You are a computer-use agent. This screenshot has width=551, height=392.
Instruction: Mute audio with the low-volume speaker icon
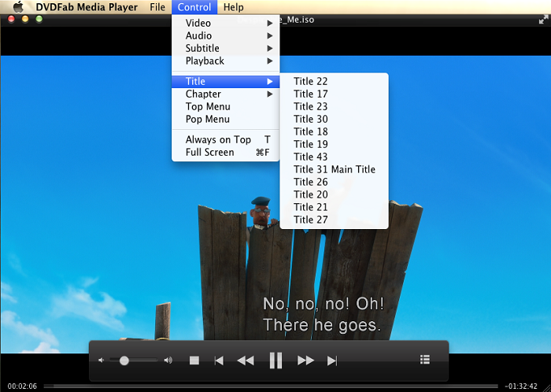point(101,361)
